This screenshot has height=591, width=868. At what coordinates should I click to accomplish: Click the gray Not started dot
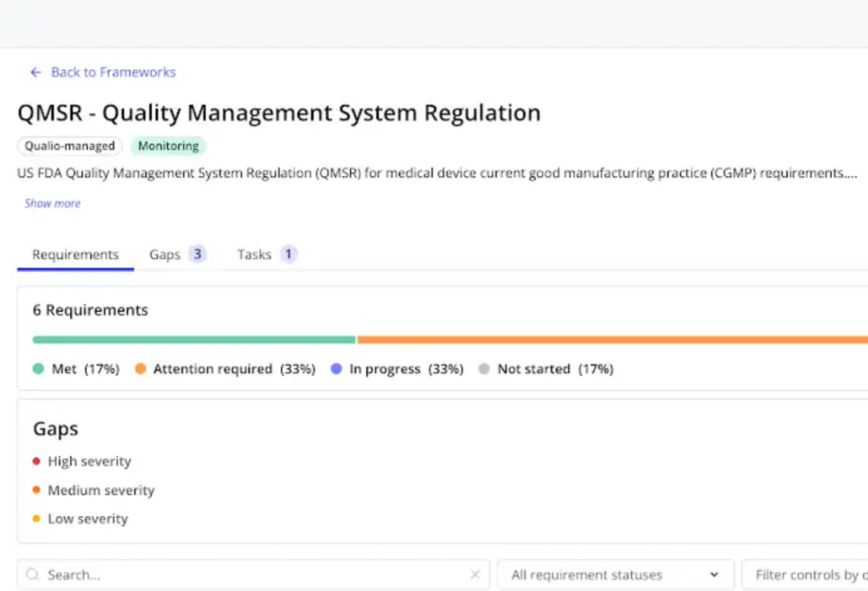pyautogui.click(x=484, y=369)
